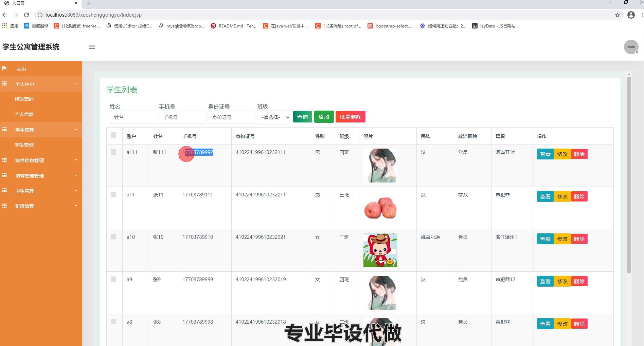
Task: Expand the 宿舍信息管理 menu
Action: pos(41,160)
